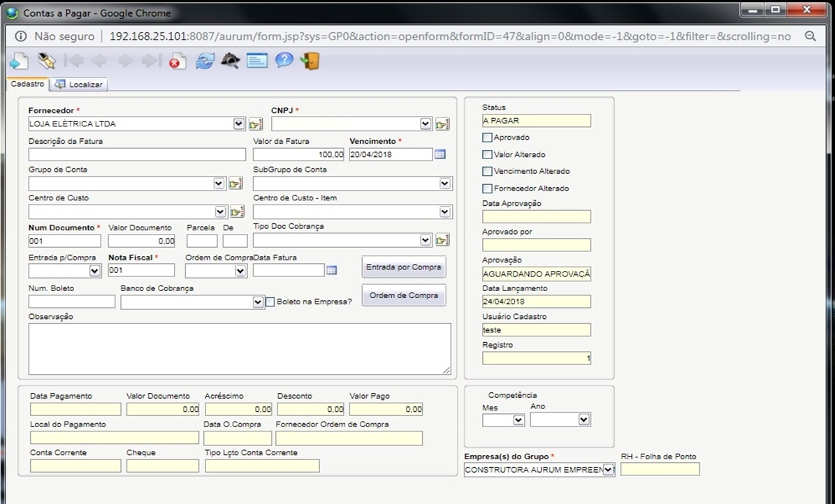Open lookup icon beside CNPJ field
This screenshot has width=835, height=504.
442,124
